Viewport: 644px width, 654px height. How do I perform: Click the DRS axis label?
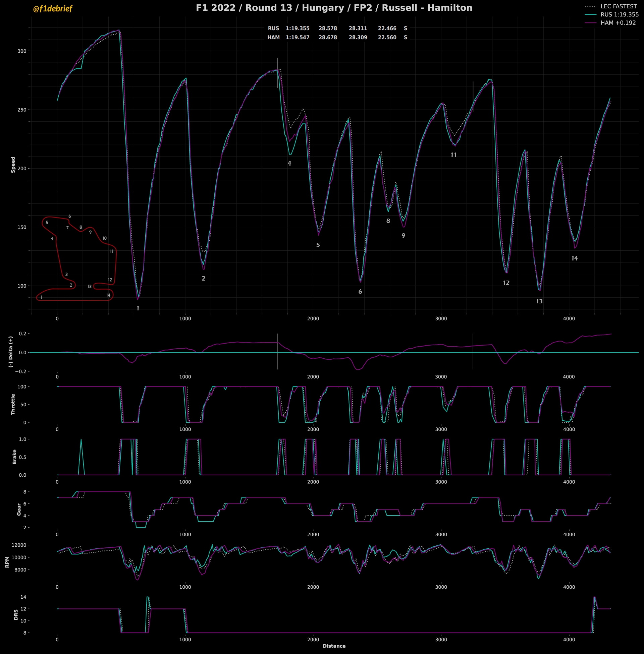point(16,614)
